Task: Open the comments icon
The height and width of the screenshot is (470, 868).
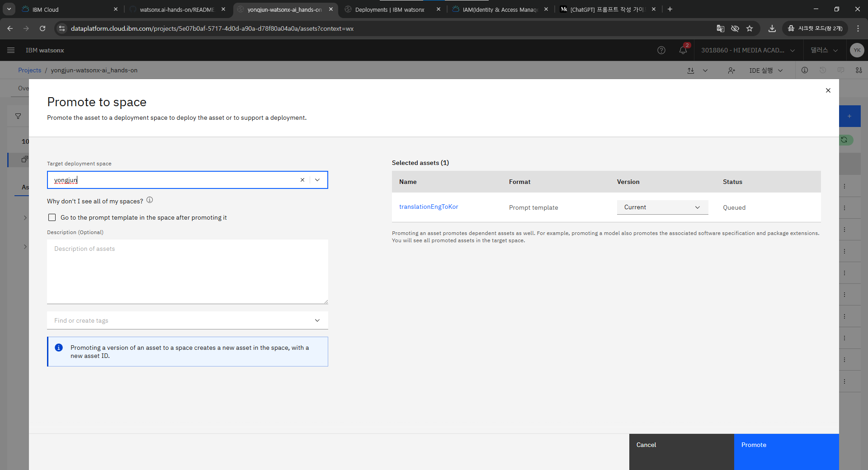Action: point(841,70)
